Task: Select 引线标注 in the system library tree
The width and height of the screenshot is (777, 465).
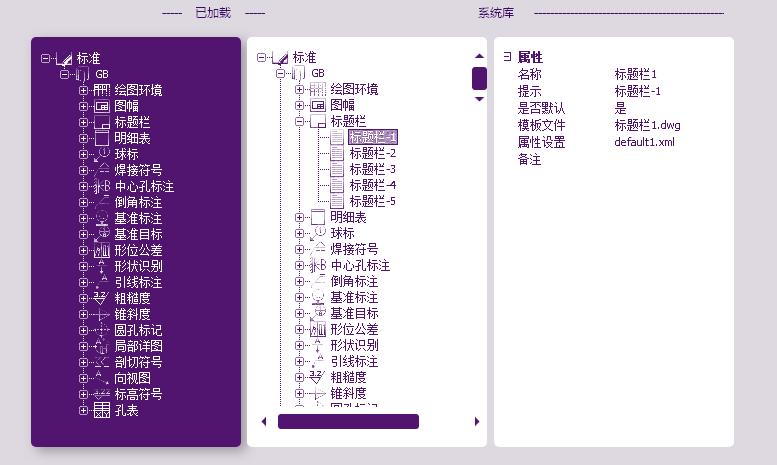Action: 354,361
